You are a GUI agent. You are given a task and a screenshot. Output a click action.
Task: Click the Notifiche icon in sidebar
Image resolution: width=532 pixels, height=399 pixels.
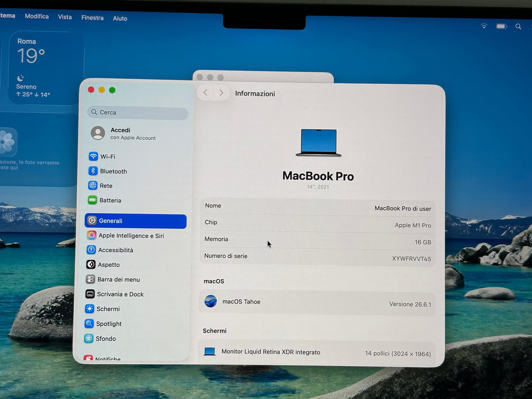[88, 358]
